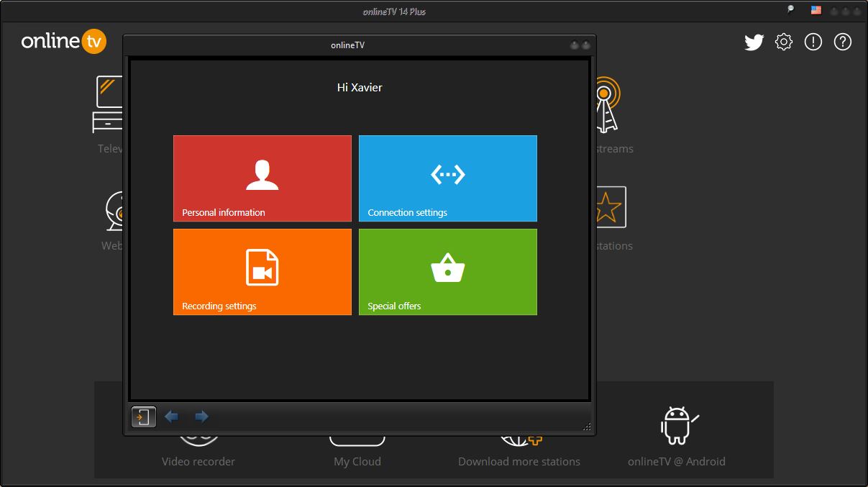
Task: Click the 'onlineTV 14 Plus' window title
Action: coord(395,11)
